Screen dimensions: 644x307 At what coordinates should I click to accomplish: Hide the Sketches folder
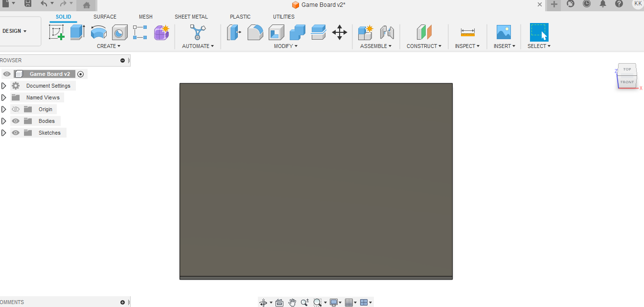16,133
